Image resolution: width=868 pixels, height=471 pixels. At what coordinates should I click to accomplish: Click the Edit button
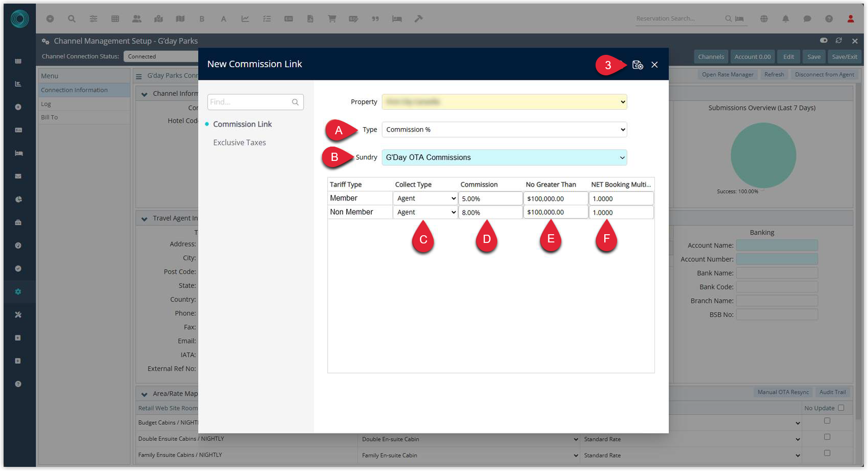789,57
